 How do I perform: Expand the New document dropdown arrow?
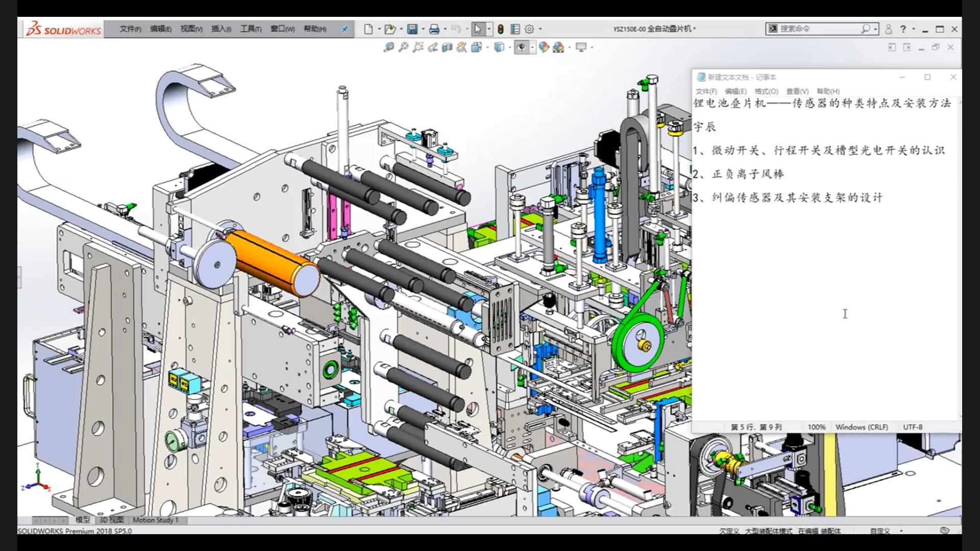379,29
